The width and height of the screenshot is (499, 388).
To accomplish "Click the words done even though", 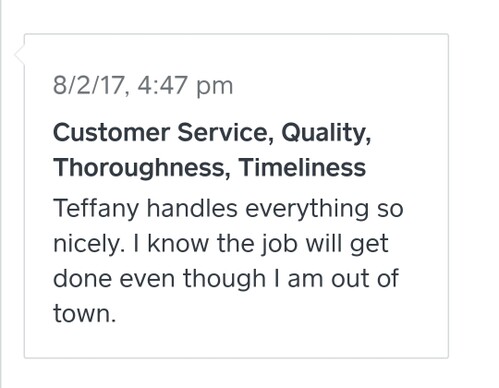I will tap(159, 279).
